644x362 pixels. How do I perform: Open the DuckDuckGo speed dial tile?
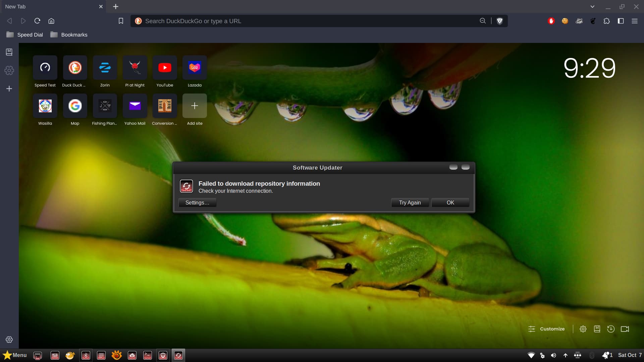click(75, 67)
